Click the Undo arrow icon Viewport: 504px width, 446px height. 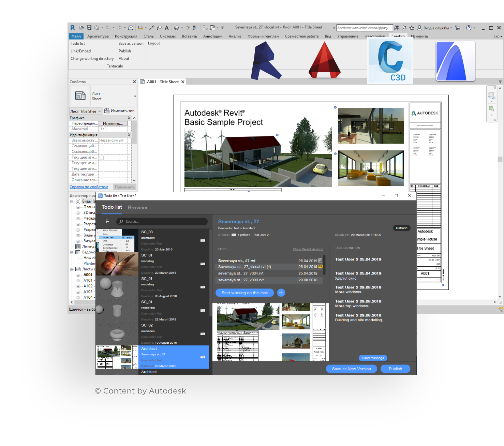pyautogui.click(x=108, y=28)
